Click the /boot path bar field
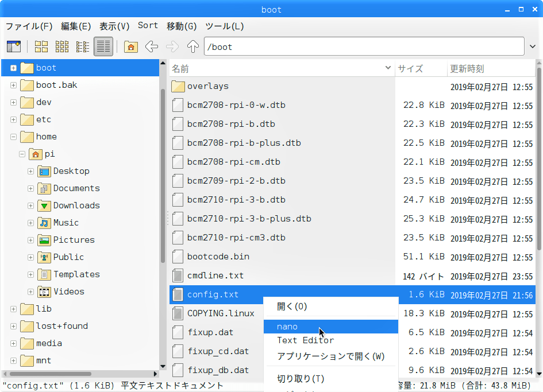Screen dimensions: 543x392 click(364, 46)
